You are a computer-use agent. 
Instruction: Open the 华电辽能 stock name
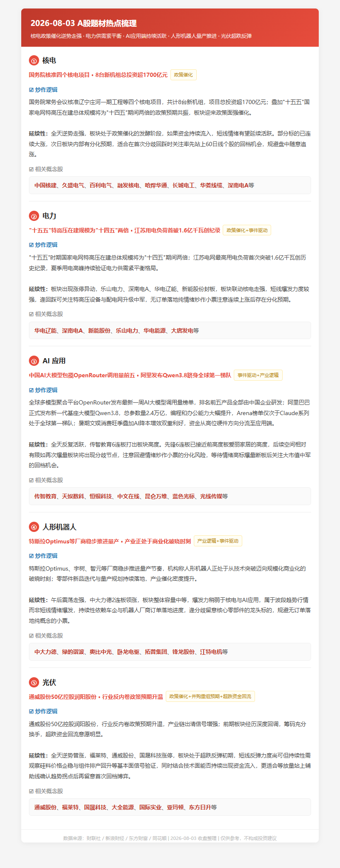pos(45,331)
